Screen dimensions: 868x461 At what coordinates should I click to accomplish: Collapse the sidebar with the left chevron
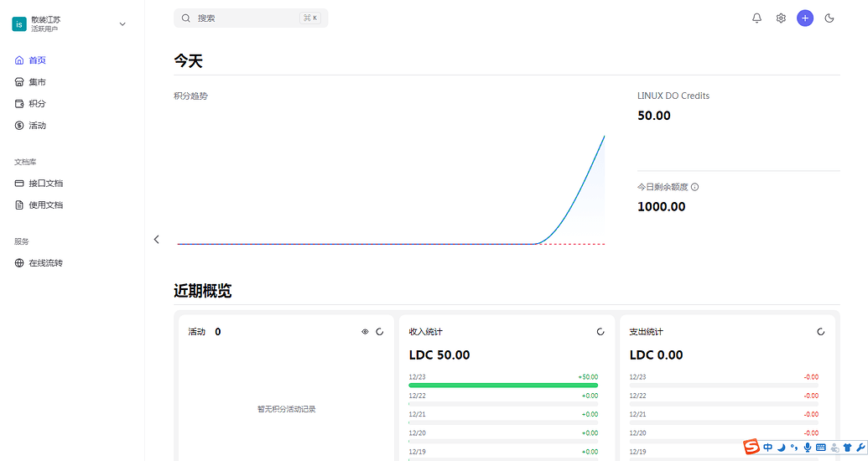coord(156,239)
